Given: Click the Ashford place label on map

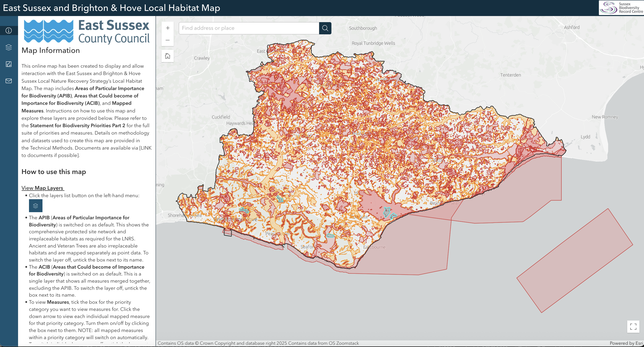Looking at the screenshot, I should coord(572,27).
